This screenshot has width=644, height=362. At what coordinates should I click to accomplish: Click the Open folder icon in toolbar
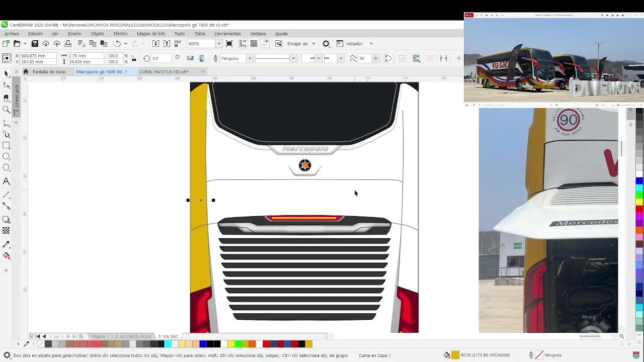[17, 44]
